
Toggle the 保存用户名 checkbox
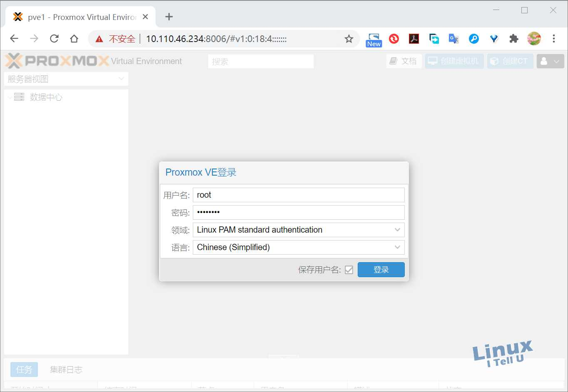tap(349, 270)
